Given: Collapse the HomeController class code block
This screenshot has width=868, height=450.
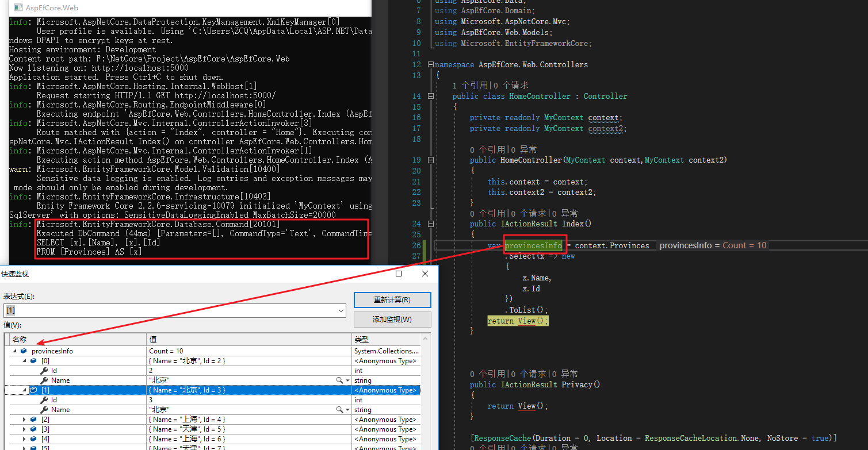Looking at the screenshot, I should (431, 96).
